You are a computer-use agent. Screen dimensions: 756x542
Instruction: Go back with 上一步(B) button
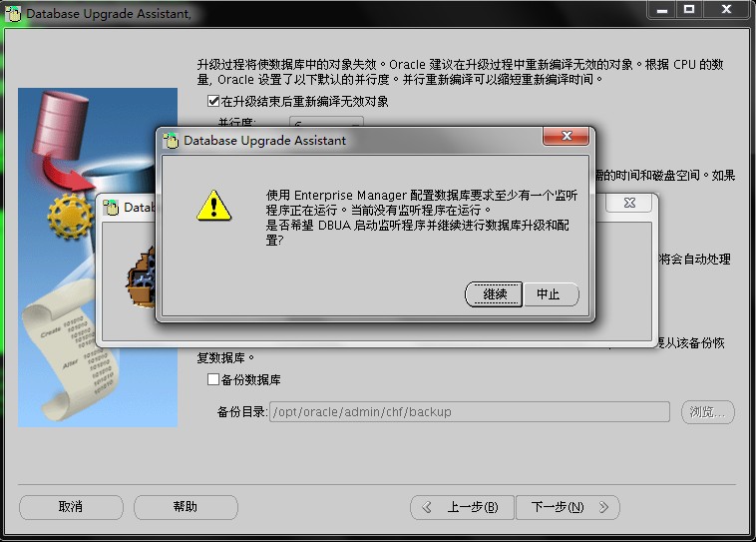[462, 507]
